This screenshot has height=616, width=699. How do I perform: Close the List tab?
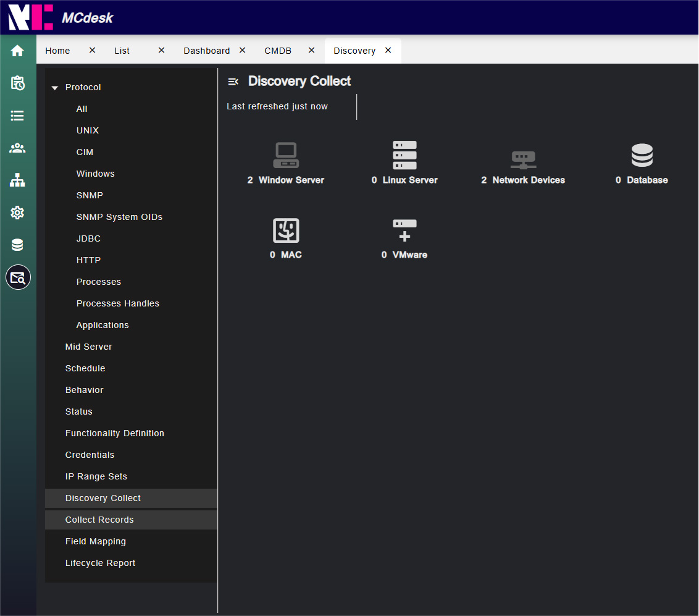[x=161, y=51]
